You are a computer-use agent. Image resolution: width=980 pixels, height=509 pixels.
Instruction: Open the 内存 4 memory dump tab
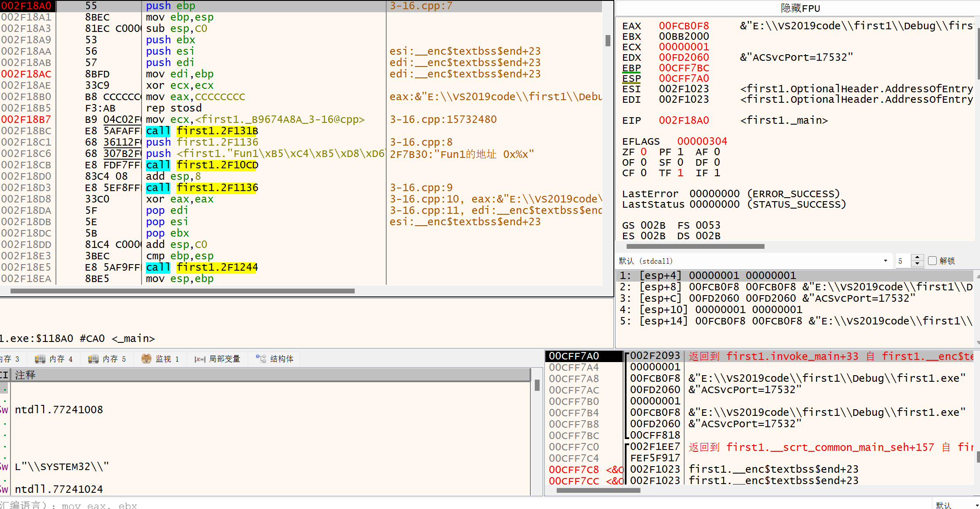(54, 359)
